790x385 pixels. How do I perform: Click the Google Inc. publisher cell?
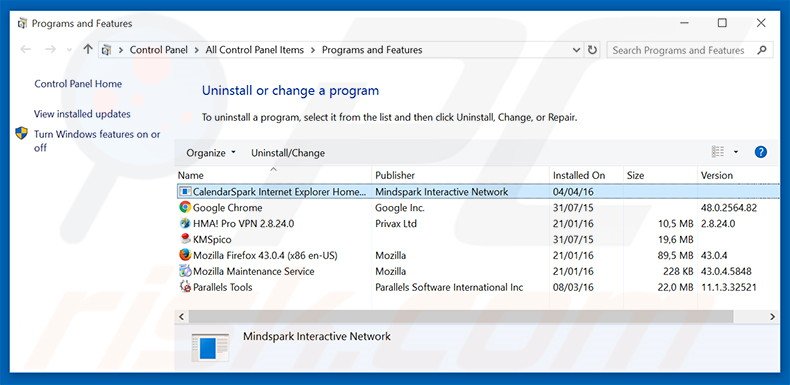pyautogui.click(x=400, y=208)
